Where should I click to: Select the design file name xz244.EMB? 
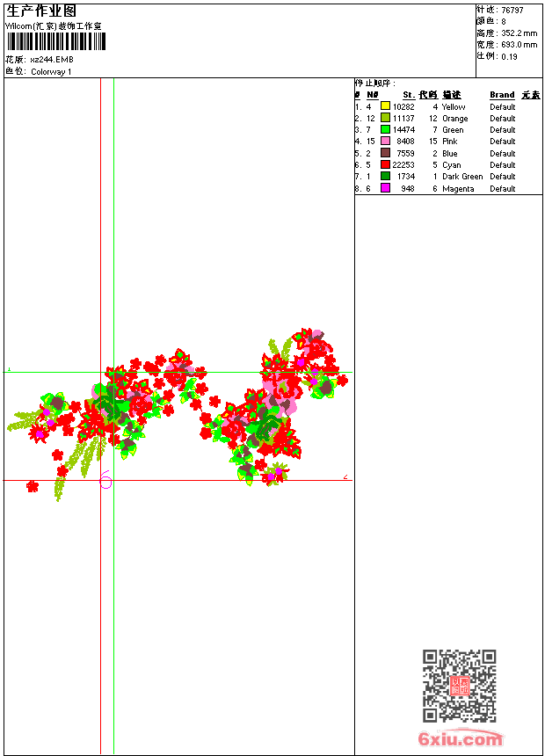52,59
